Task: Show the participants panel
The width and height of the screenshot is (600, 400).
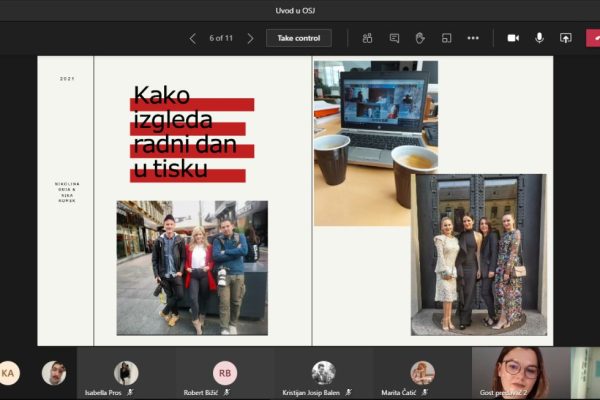Action: [367, 38]
